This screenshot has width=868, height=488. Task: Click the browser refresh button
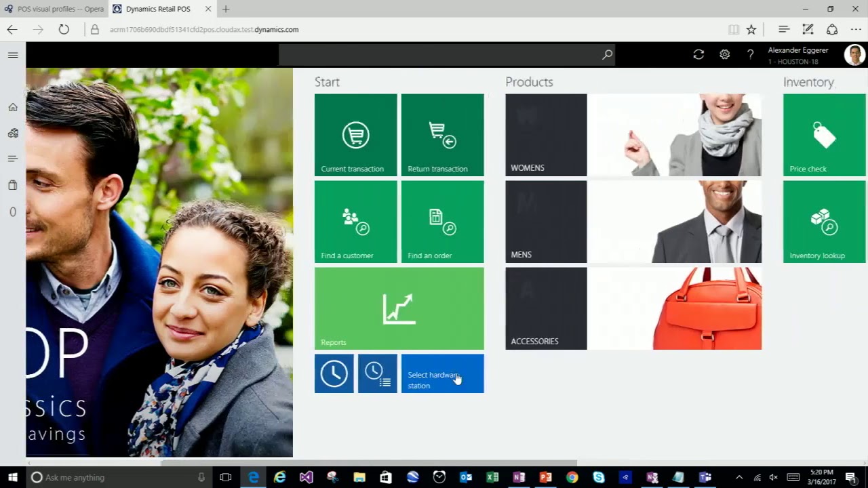click(x=64, y=30)
